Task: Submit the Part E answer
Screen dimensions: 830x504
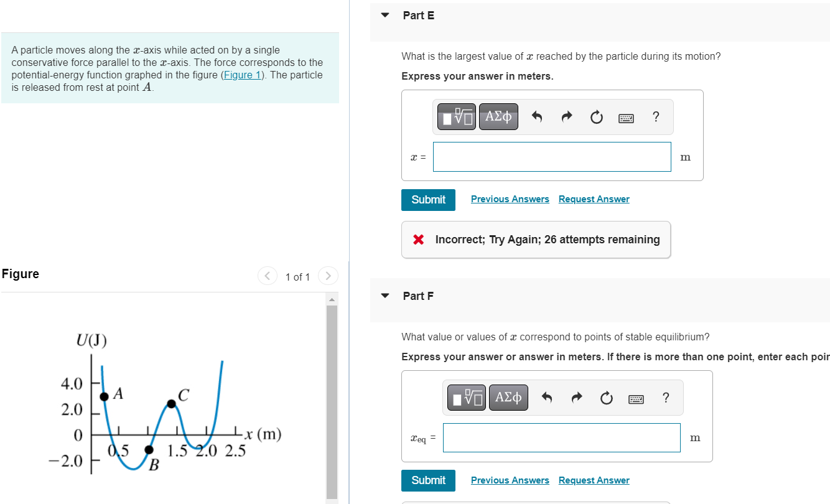Action: [428, 200]
